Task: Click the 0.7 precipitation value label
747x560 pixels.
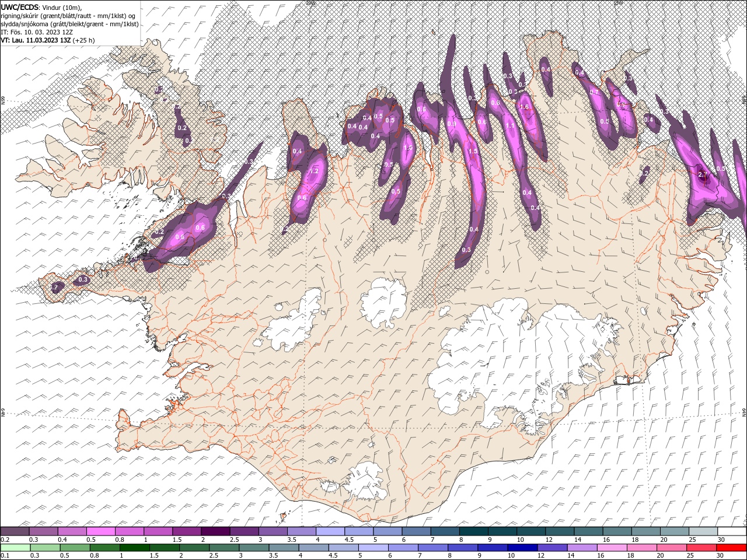Action: pyautogui.click(x=594, y=92)
